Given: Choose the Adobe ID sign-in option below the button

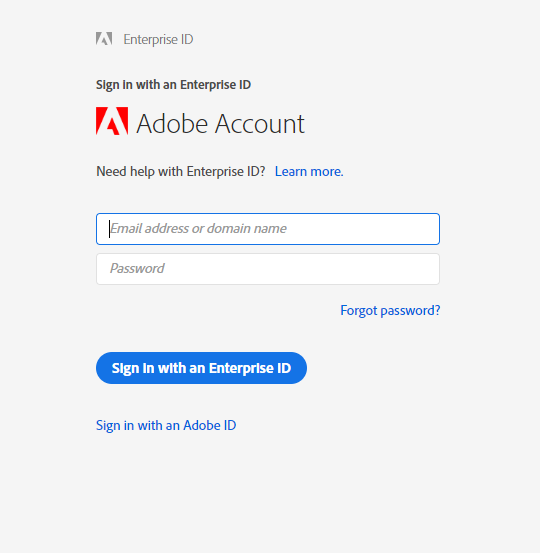Looking at the screenshot, I should pyautogui.click(x=166, y=425).
